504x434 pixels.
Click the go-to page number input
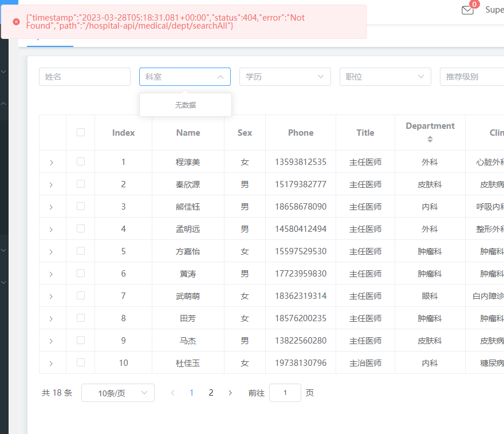click(x=285, y=393)
